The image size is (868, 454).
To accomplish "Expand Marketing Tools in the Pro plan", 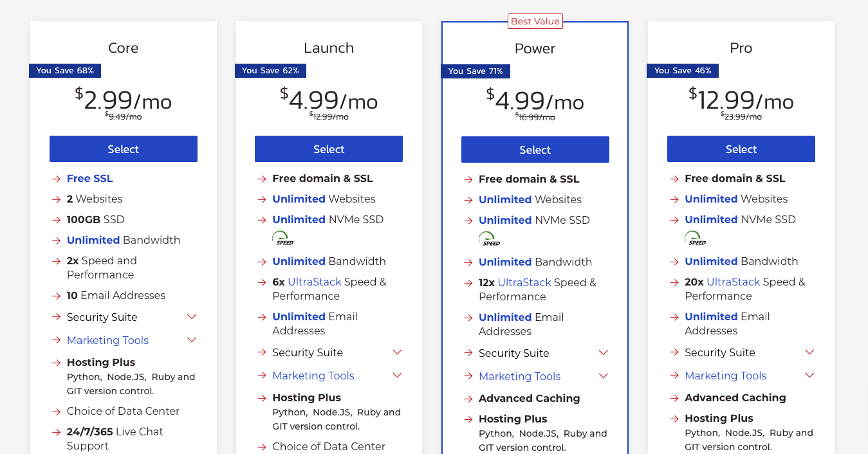I will point(809,375).
